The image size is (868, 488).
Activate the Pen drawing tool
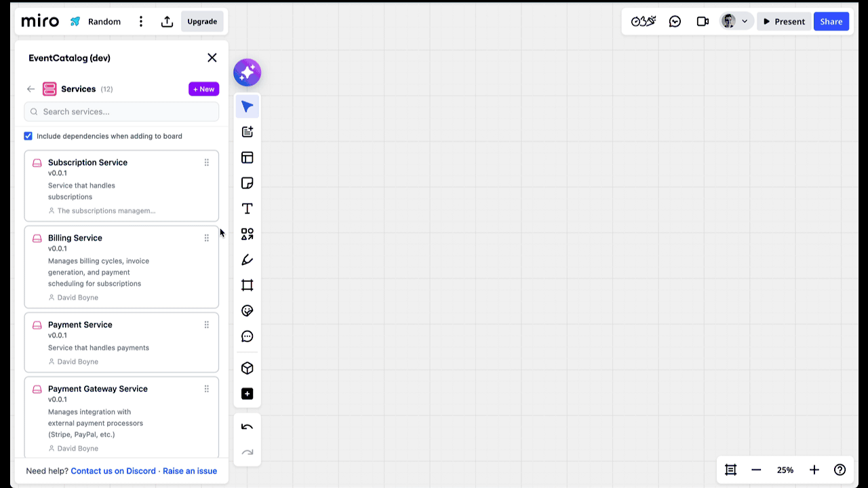(247, 260)
